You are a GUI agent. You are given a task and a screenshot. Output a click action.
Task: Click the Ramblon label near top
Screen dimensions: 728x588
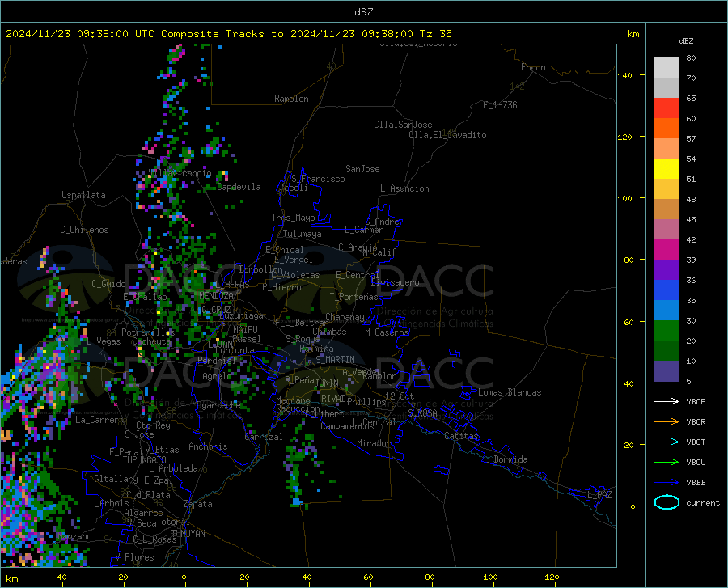[291, 99]
